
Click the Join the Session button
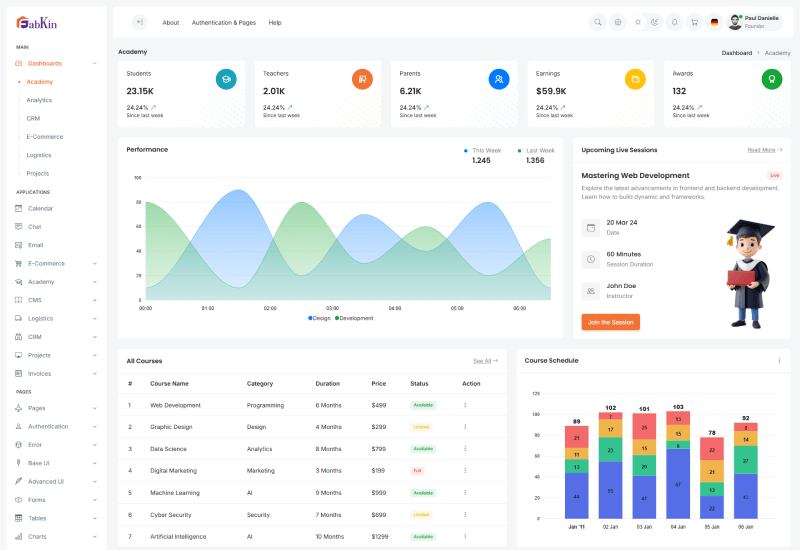[x=610, y=322]
